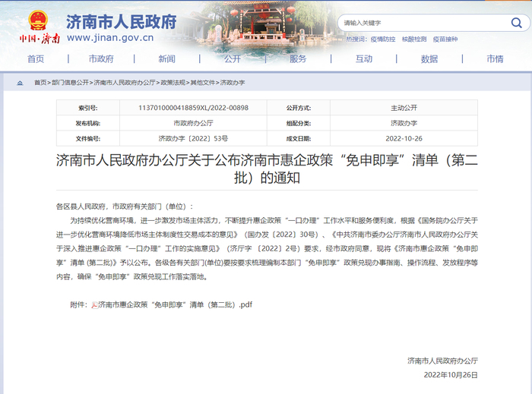
Task: Click hot search term 疫情防控
Action: [383, 39]
